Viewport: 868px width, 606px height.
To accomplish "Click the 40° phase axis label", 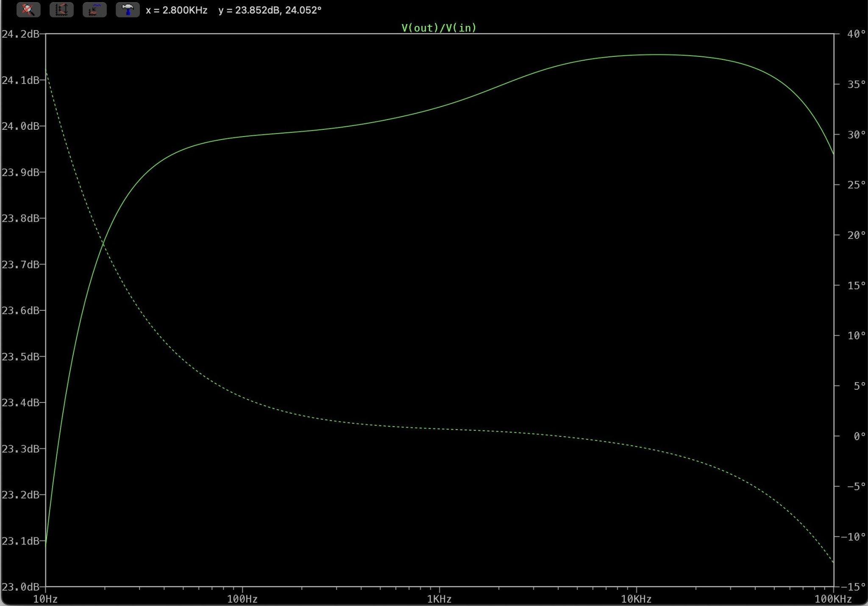I will 856,34.
